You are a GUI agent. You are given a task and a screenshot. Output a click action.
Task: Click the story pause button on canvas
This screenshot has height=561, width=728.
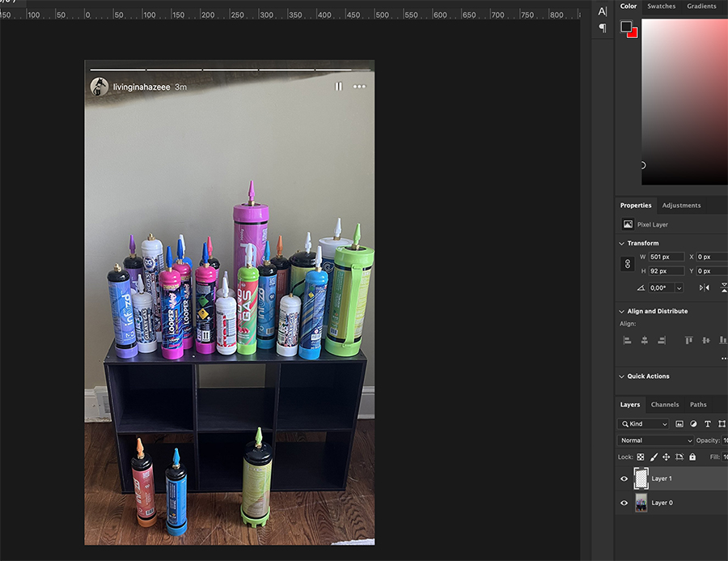click(x=338, y=87)
